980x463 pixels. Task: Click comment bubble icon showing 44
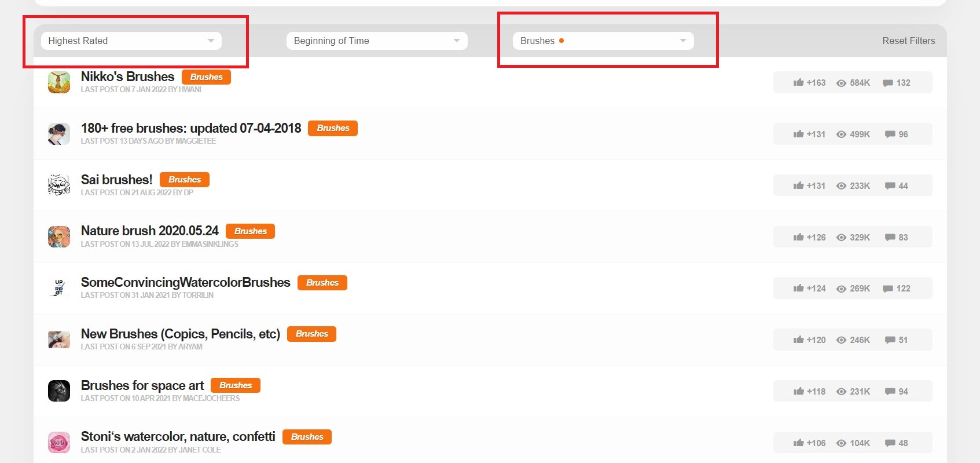point(890,186)
